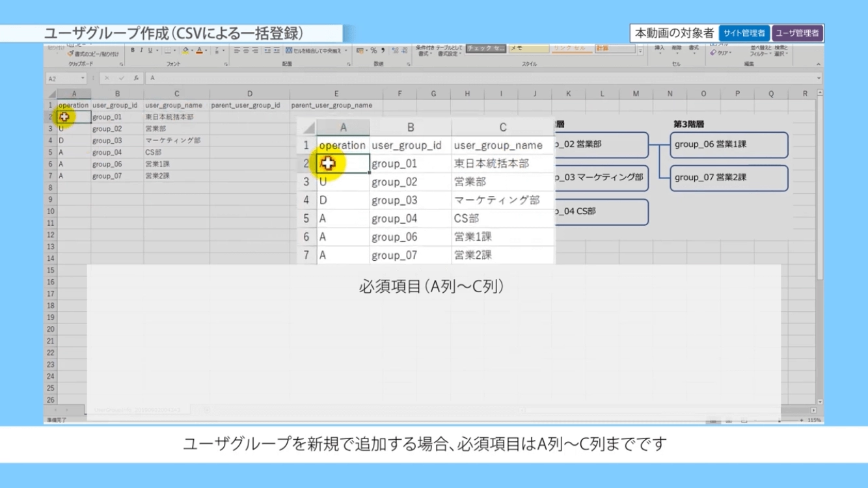Apply the チェック セル cell style
This screenshot has width=868, height=488.
pyautogui.click(x=486, y=49)
